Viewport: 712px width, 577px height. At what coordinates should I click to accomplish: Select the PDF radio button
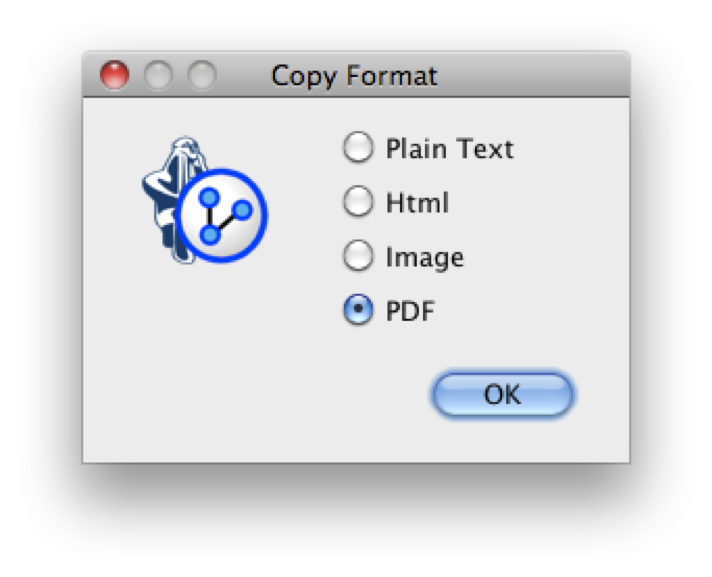pyautogui.click(x=357, y=311)
